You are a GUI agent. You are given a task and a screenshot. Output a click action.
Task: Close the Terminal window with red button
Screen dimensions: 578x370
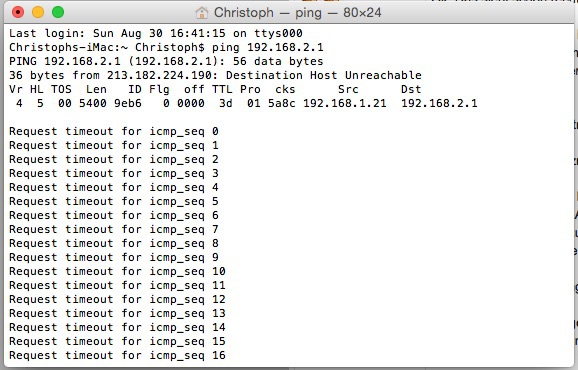tap(18, 12)
